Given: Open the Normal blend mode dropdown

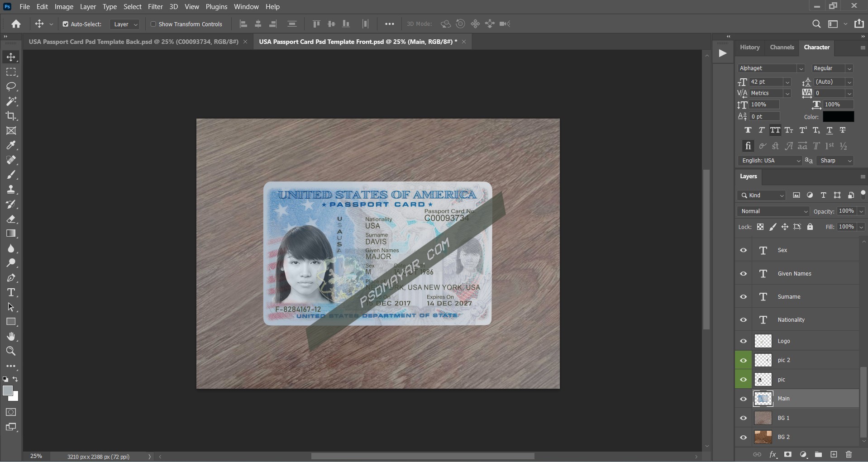Looking at the screenshot, I should (773, 211).
